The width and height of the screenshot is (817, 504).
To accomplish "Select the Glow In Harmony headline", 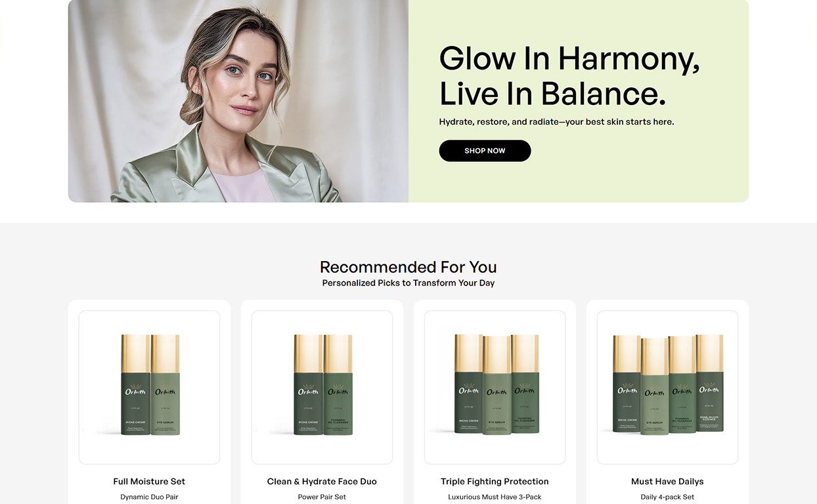I will coord(569,75).
